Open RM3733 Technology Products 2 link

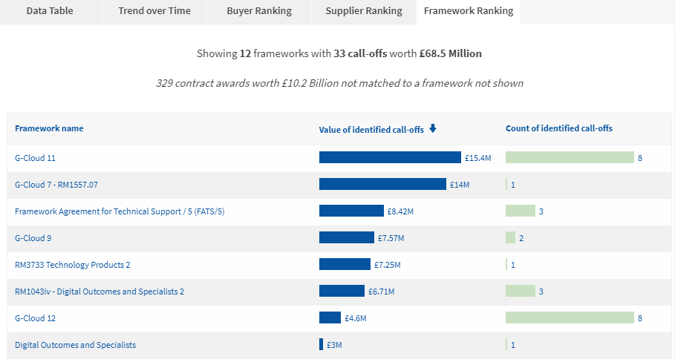pos(72,265)
